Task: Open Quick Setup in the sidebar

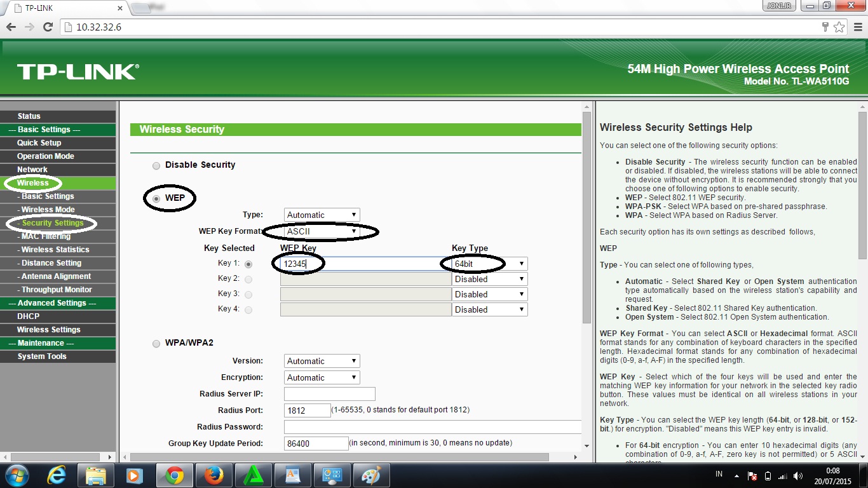Action: click(x=58, y=143)
